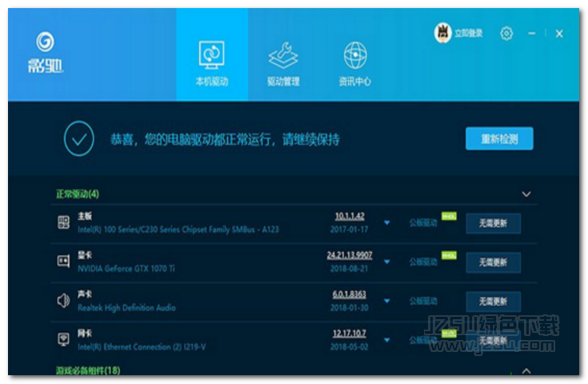The height and width of the screenshot is (384, 588).
Task: Open version dropdown for NVIDIA GeForce driver
Action: point(387,262)
